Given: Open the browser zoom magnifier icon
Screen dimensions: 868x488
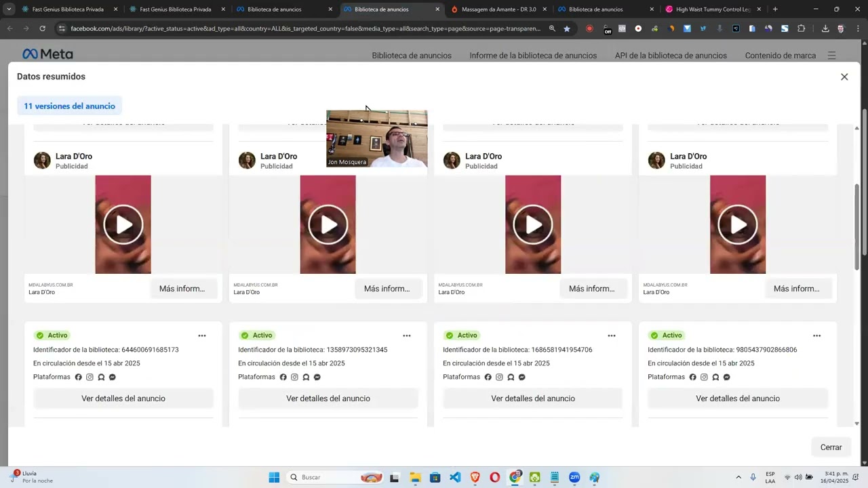Looking at the screenshot, I should [x=552, y=28].
